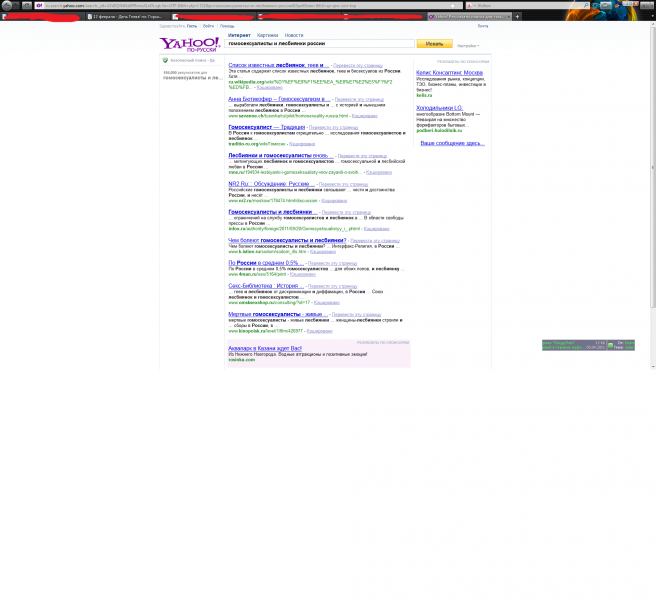The height and width of the screenshot is (600, 656).
Task: Click the Помощь link
Action: click(x=227, y=26)
